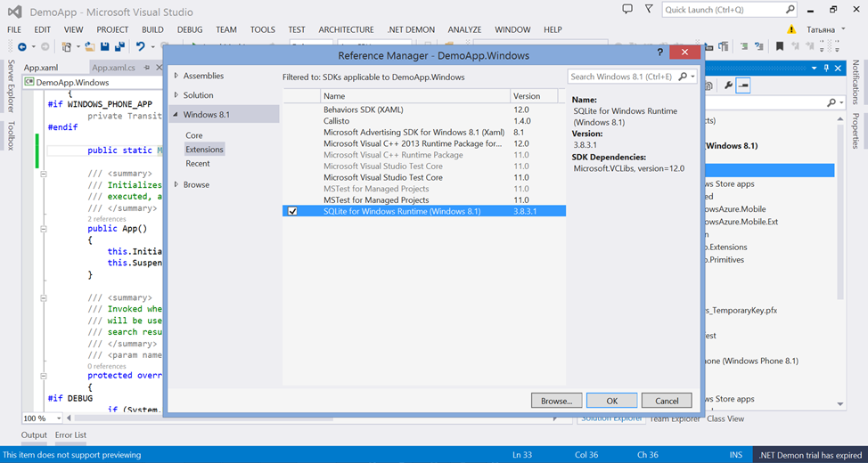This screenshot has width=868, height=463.
Task: Open the Toolbox side tab
Action: pos(10,135)
